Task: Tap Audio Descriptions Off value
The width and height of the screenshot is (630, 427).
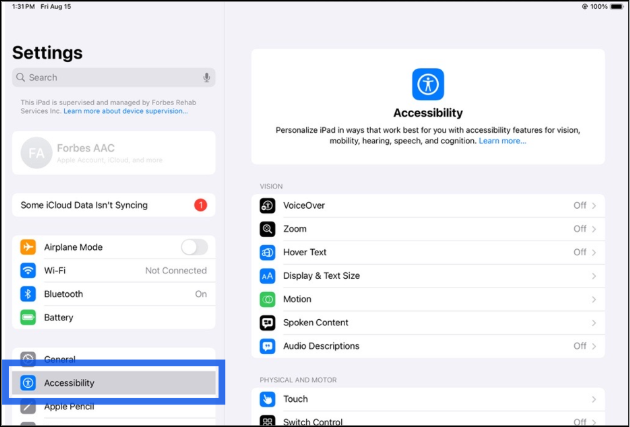Action: (580, 346)
